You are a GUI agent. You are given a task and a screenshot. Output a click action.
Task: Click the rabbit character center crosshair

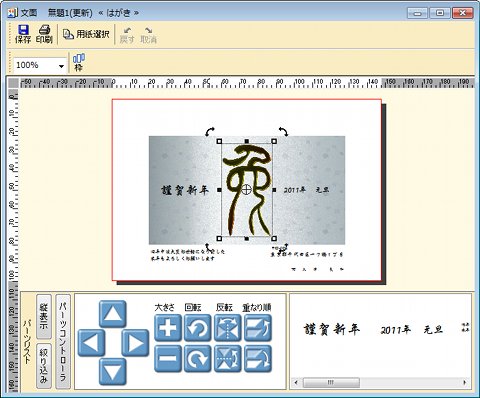pos(246,190)
